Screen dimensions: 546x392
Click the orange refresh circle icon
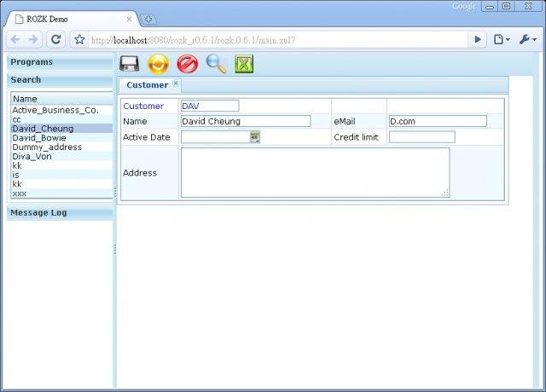pyautogui.click(x=158, y=64)
